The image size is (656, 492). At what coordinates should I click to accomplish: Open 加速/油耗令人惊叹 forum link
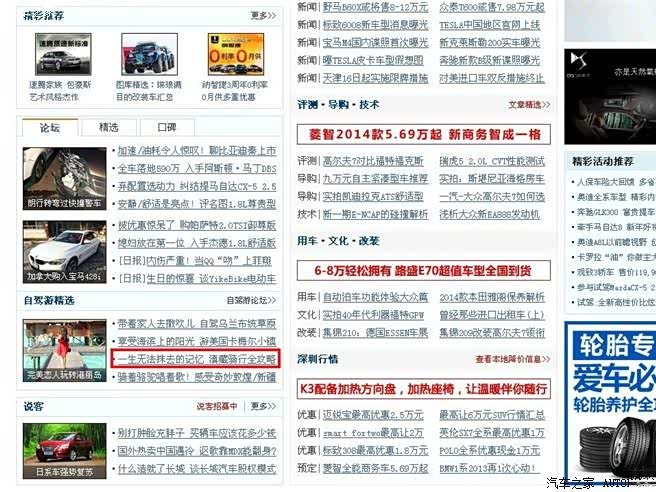click(197, 151)
